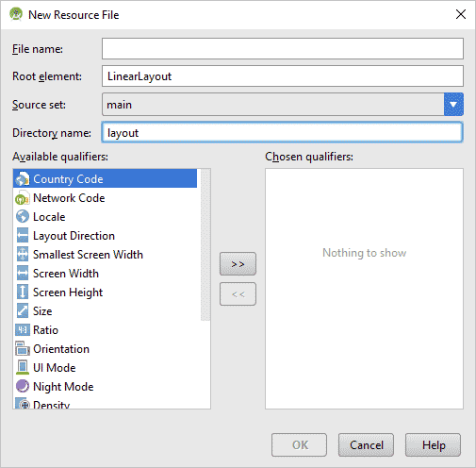This screenshot has width=476, height=468.
Task: Select Layout Direction text label
Action: coord(74,236)
